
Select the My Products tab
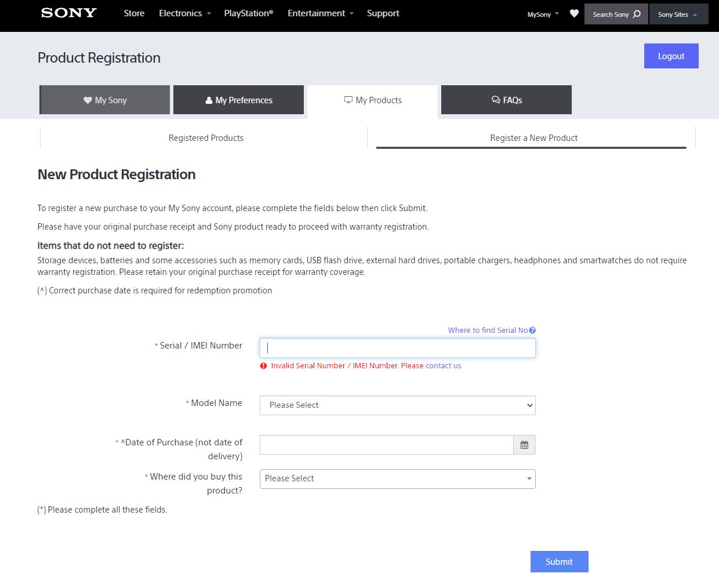[372, 100]
